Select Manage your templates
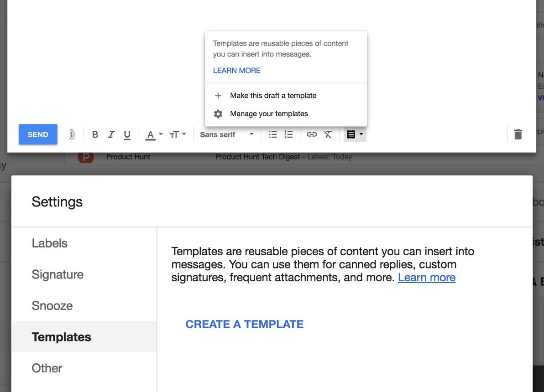The image size is (544, 392). click(x=269, y=114)
